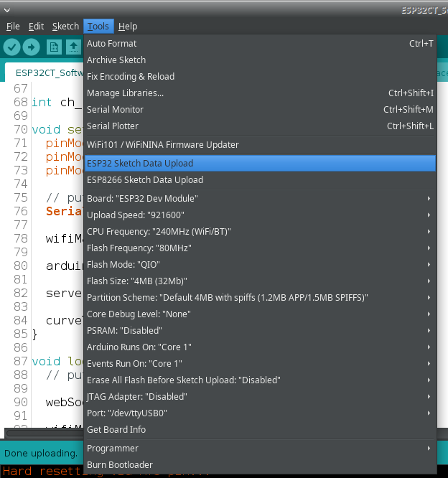This screenshot has width=448, height=478.
Task: Click the Verify checkmark toolbar icon
Action: (x=12, y=47)
